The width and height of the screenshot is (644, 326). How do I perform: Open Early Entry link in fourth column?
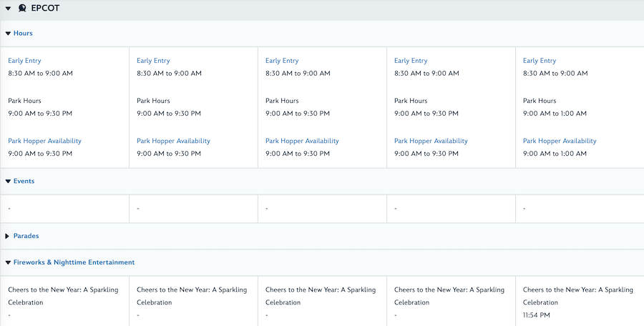pos(411,61)
